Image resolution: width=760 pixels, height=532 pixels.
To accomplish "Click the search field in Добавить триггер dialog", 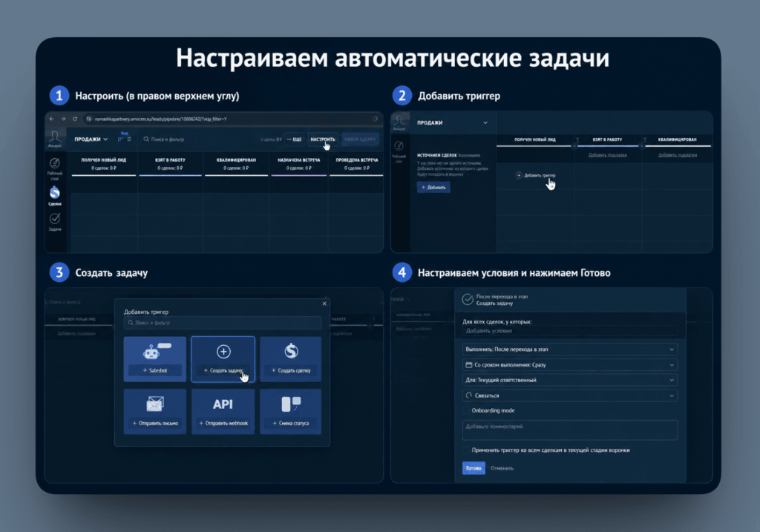I will click(223, 323).
